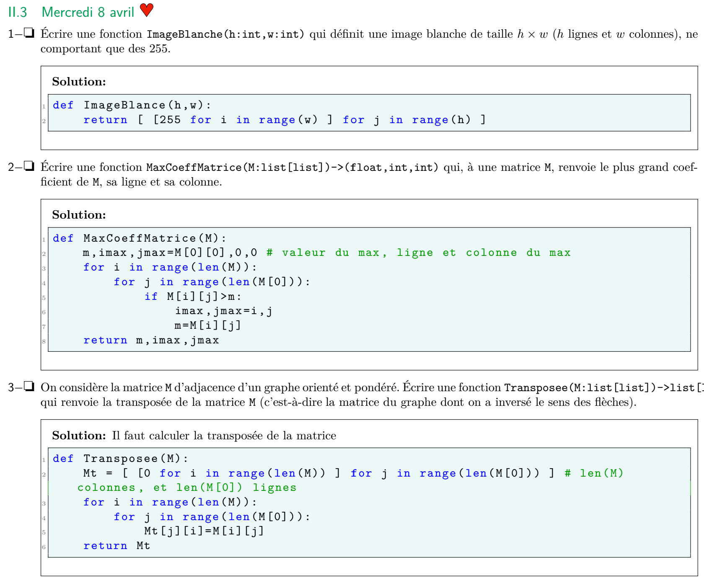
Task: Click the "Mt[j][i]=M[i][j]" assignment line
Action: pyautogui.click(x=204, y=531)
